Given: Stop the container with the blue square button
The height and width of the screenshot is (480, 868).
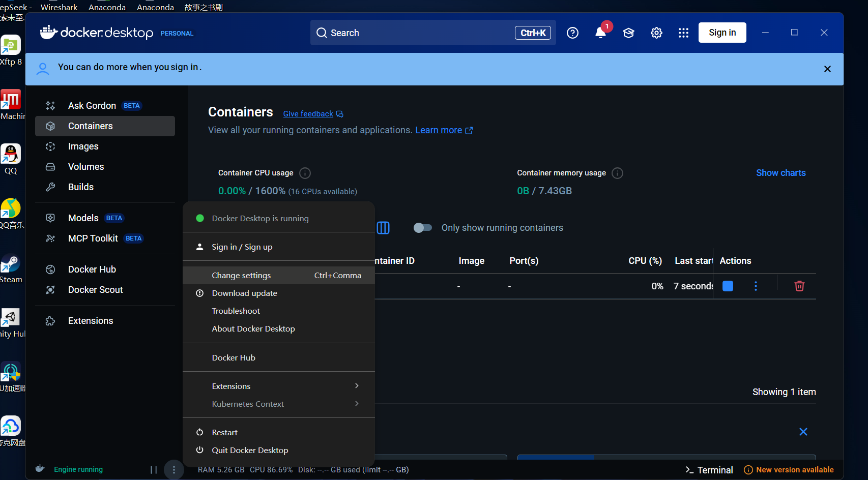Looking at the screenshot, I should point(728,286).
